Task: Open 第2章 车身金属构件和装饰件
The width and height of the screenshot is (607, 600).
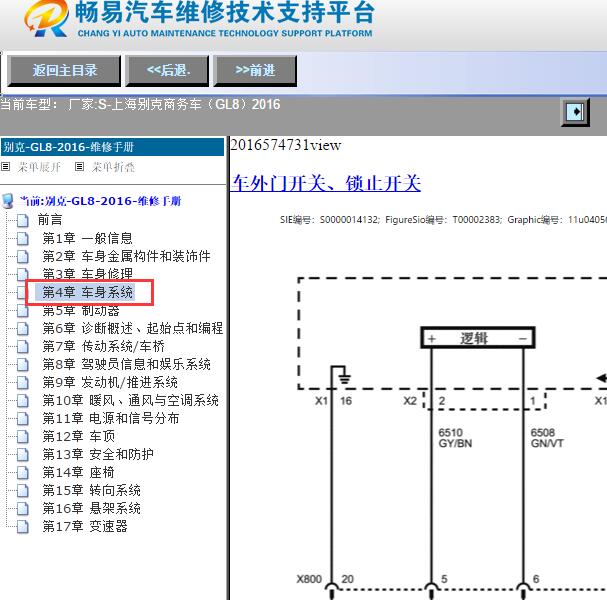Action: tap(126, 256)
